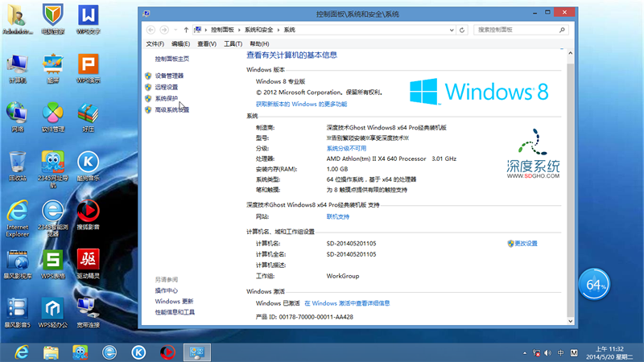
Task: Open 软件管理 desktop icon
Action: coord(53,117)
